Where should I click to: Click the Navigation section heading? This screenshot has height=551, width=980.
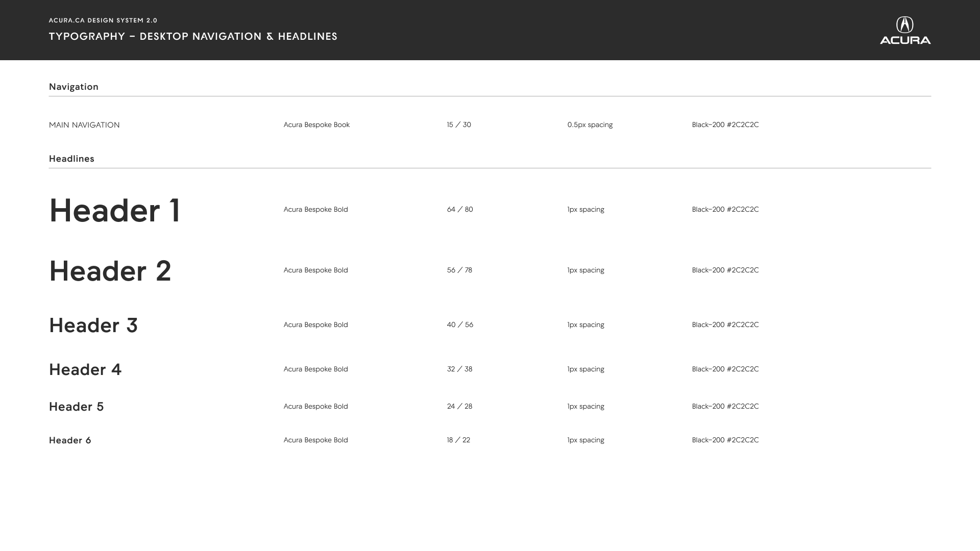click(73, 87)
